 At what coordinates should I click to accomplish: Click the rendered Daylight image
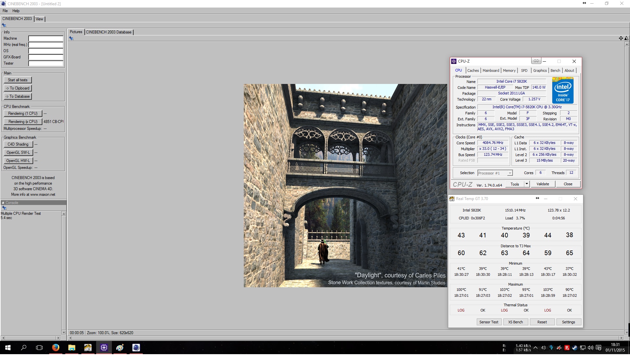pos(345,186)
